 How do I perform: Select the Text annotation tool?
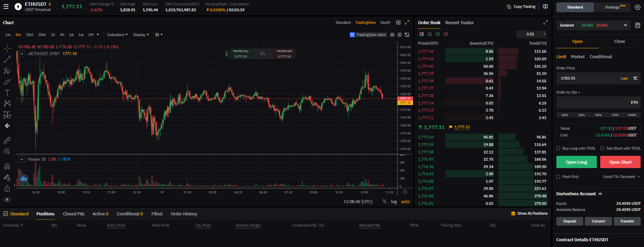coord(7,93)
